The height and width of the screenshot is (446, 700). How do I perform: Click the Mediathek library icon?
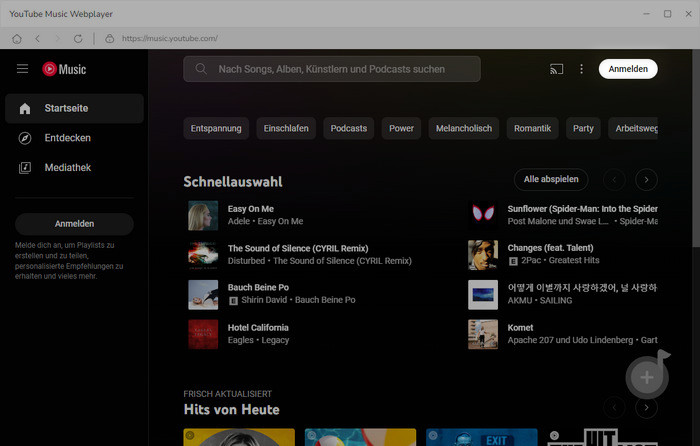25,168
